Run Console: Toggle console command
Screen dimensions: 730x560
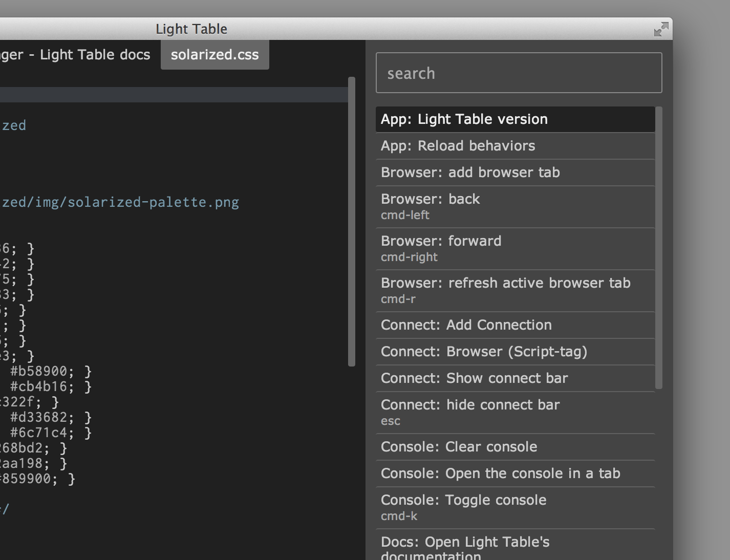[515, 507]
